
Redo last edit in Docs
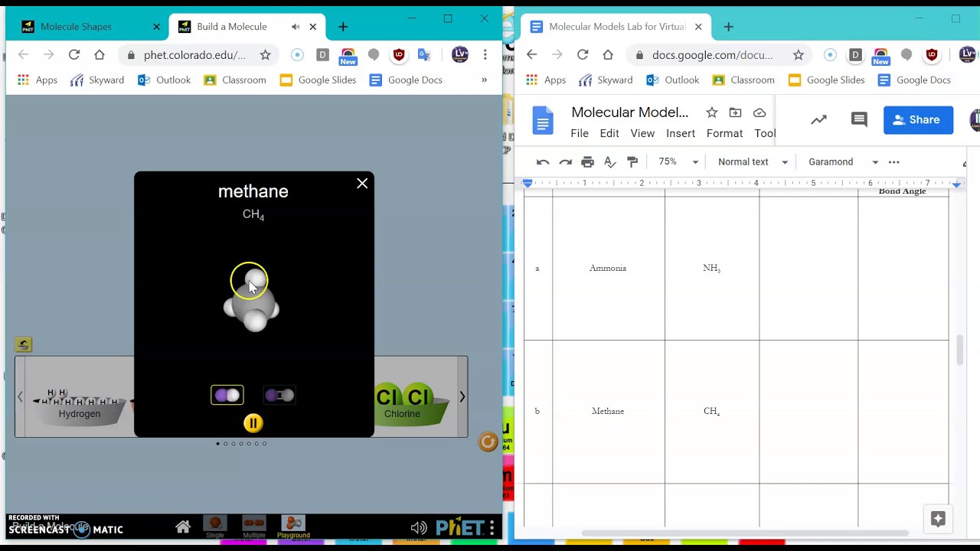pyautogui.click(x=566, y=161)
